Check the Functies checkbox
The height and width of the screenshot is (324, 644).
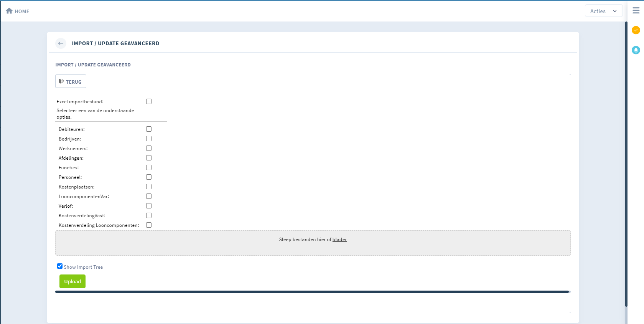pos(149,167)
